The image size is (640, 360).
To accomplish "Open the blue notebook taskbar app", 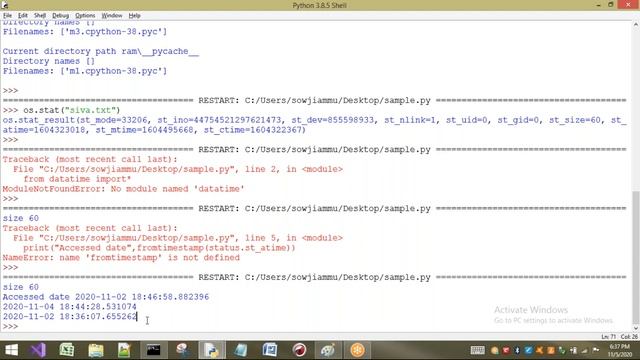I will pos(240,350).
